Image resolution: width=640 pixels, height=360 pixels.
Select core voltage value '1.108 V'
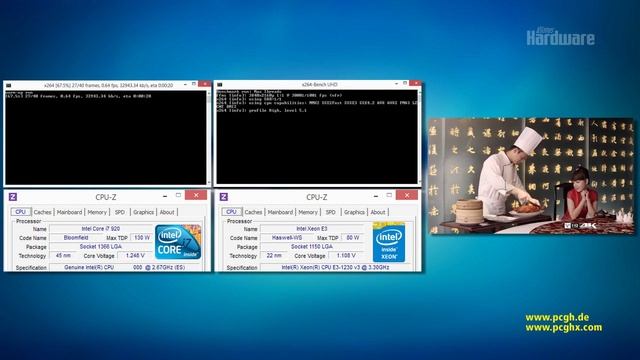(x=346, y=256)
